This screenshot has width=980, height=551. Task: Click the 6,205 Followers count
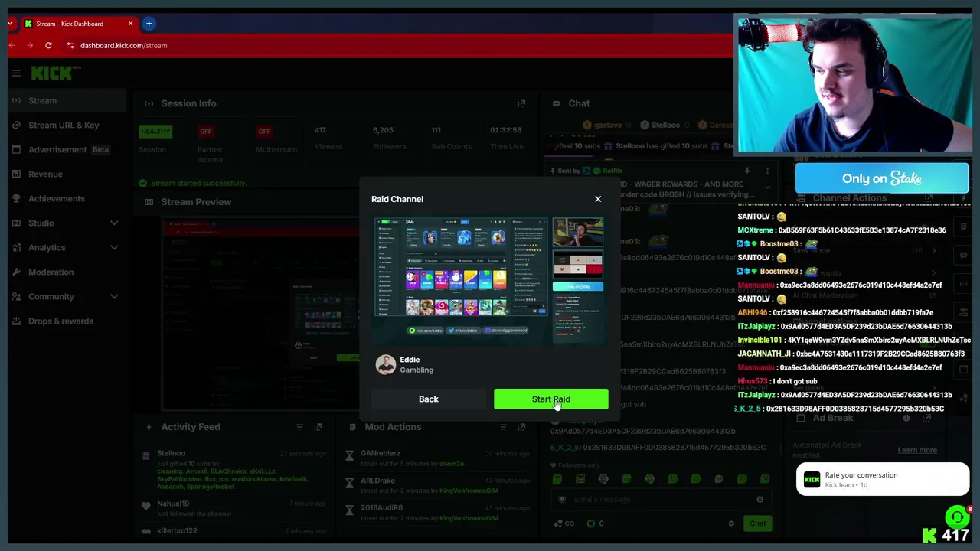pyautogui.click(x=383, y=130)
